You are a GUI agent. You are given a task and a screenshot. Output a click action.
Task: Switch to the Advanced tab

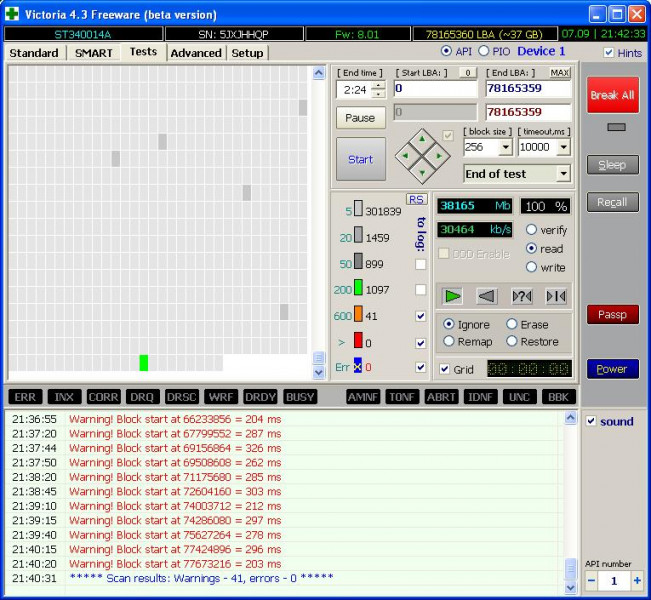point(196,53)
